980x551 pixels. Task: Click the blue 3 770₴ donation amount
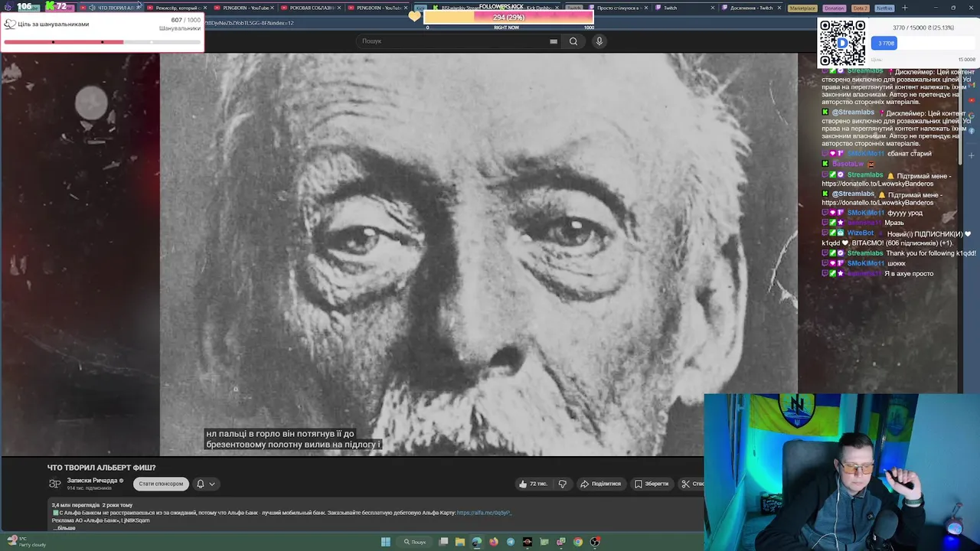point(886,44)
